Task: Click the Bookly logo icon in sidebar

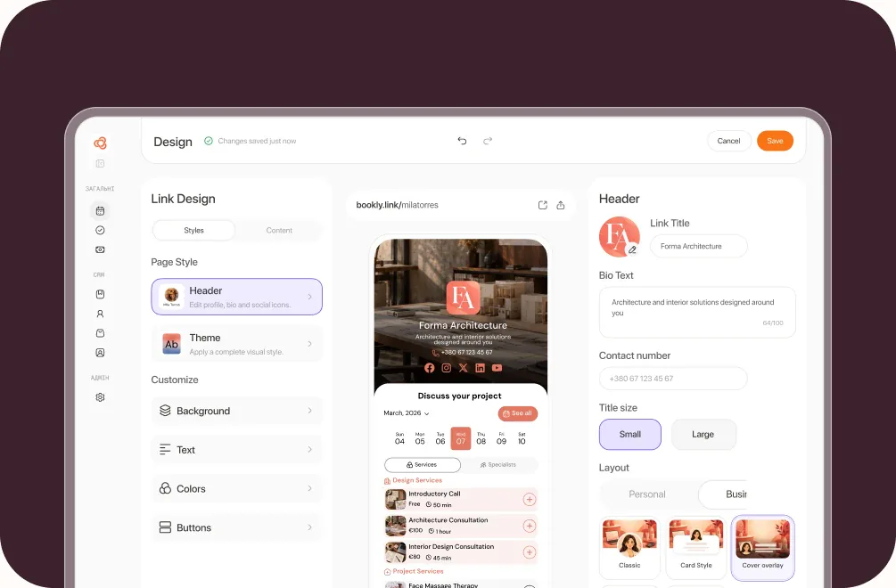Action: (x=100, y=143)
